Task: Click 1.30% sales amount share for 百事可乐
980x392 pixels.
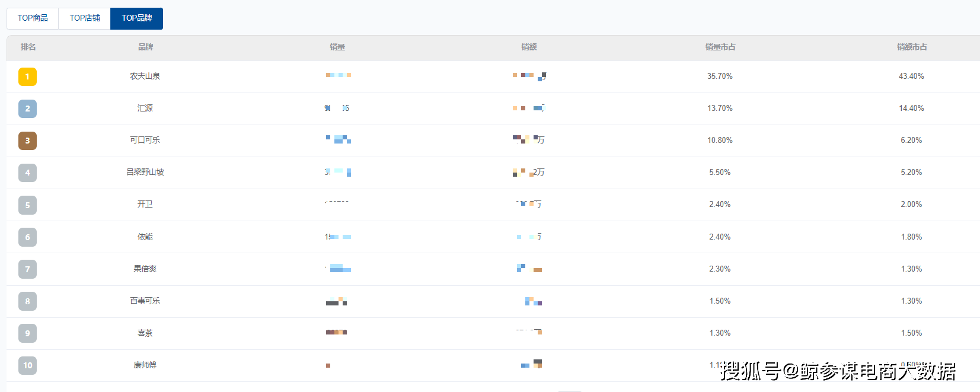Action: tap(911, 301)
